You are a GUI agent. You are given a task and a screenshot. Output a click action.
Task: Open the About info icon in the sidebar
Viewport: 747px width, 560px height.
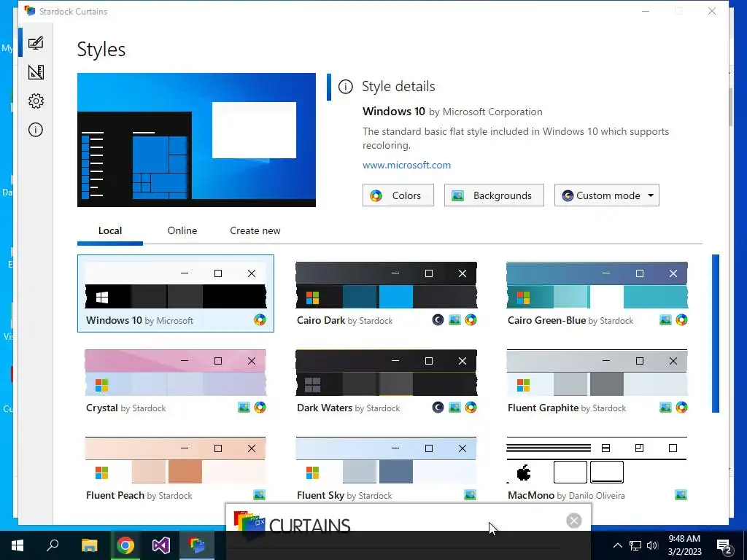tap(36, 130)
